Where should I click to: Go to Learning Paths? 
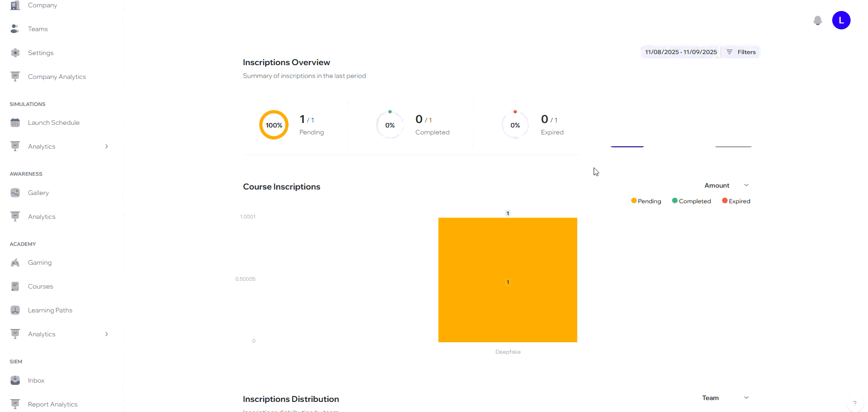click(50, 310)
